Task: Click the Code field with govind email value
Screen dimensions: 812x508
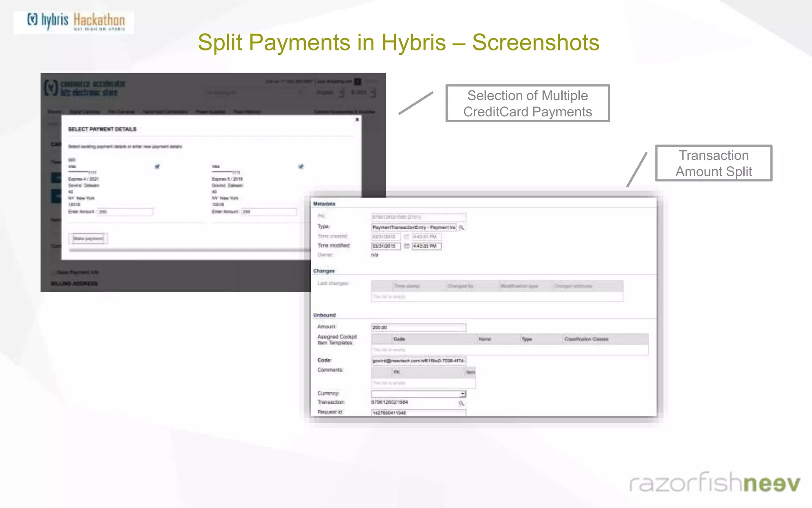Action: pyautogui.click(x=418, y=361)
